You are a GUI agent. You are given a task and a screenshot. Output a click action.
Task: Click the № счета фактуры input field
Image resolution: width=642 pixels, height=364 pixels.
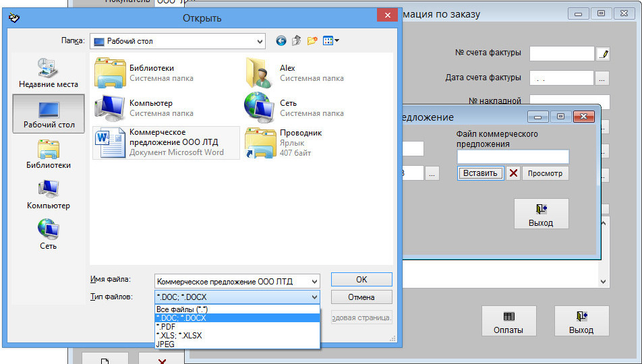(x=562, y=54)
